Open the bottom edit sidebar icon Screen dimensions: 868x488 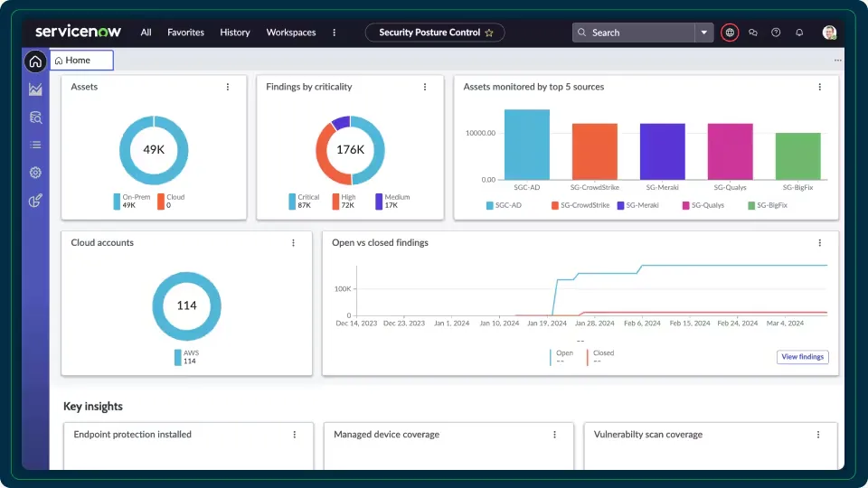pyautogui.click(x=35, y=201)
